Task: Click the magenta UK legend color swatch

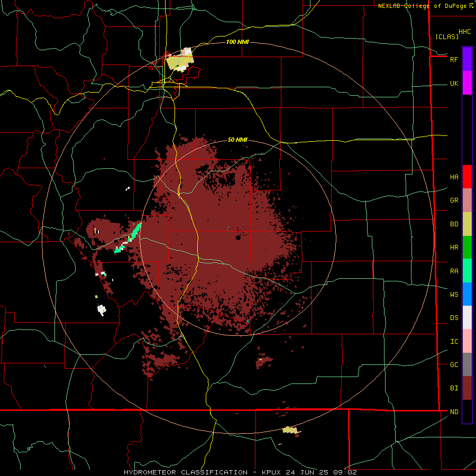Action: tap(467, 83)
